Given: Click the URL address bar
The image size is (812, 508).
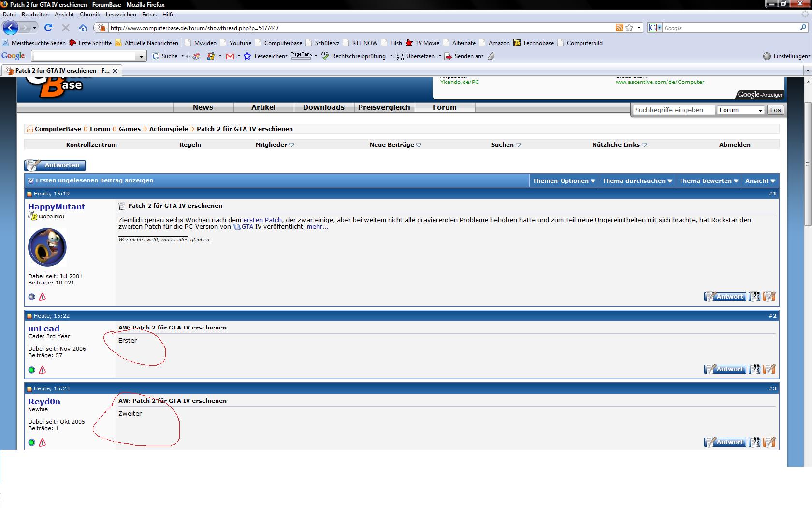Looking at the screenshot, I should 362,28.
